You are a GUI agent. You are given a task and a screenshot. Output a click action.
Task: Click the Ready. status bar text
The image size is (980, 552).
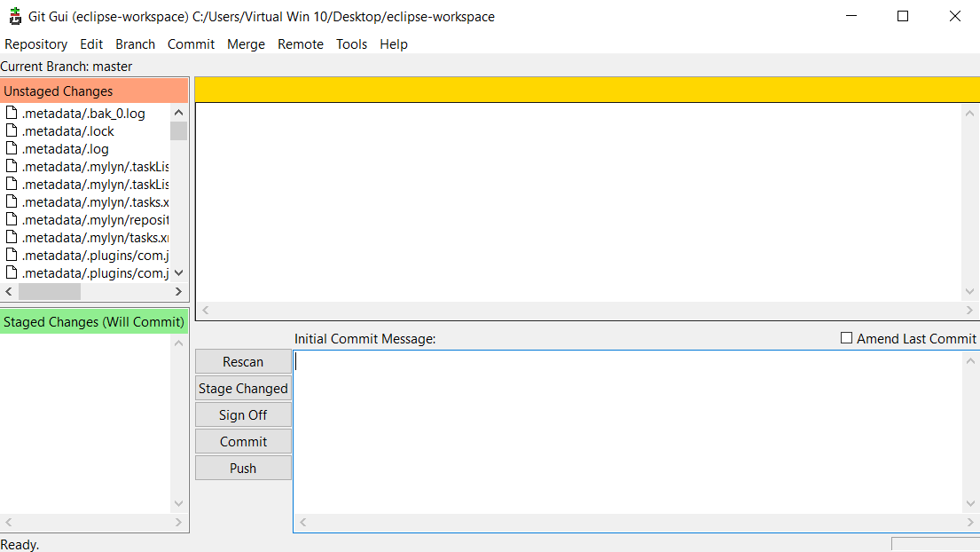click(x=20, y=545)
